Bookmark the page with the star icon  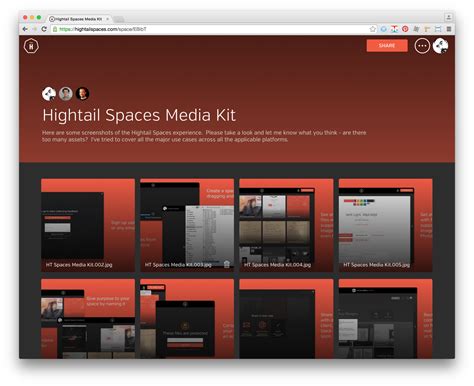click(x=373, y=29)
